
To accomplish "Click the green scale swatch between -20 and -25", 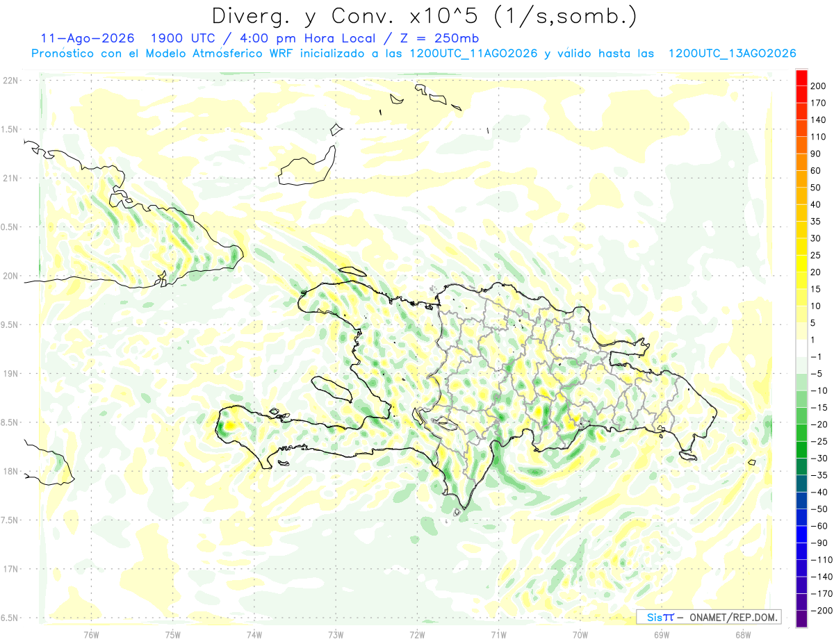I will 802,433.
